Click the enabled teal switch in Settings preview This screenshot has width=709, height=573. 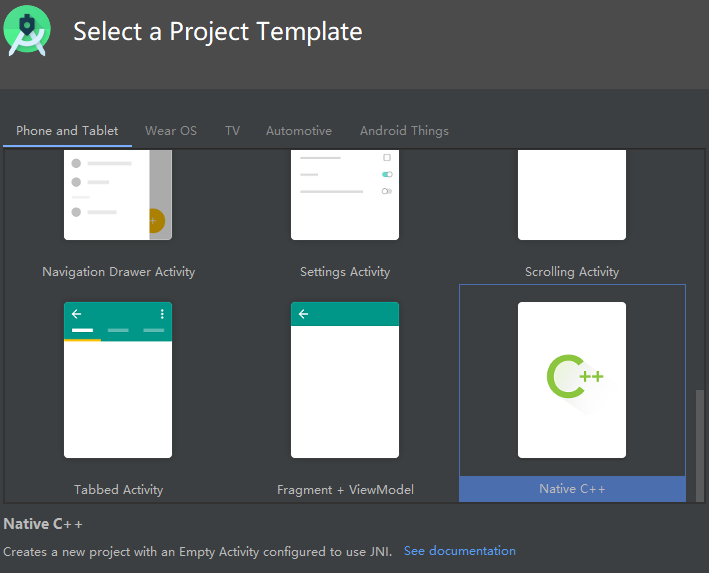[387, 174]
